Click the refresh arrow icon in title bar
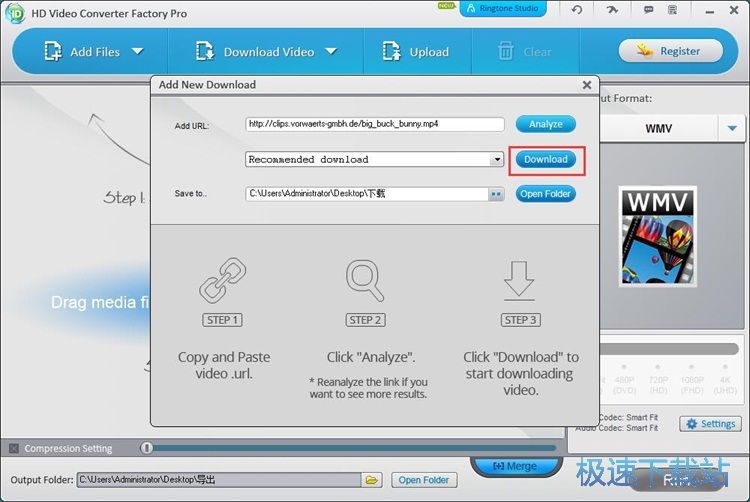Screen dimensions: 750x502 [577, 10]
